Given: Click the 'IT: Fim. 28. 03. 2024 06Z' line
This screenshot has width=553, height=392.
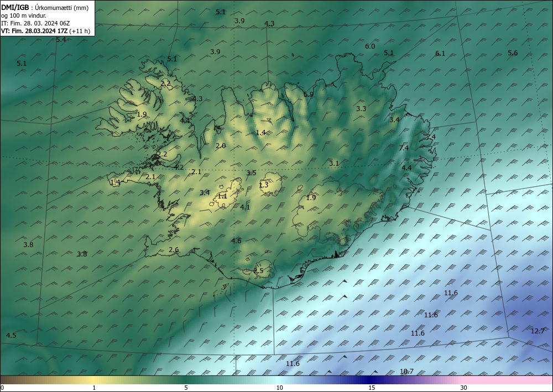Looking at the screenshot, I should click(x=35, y=23).
